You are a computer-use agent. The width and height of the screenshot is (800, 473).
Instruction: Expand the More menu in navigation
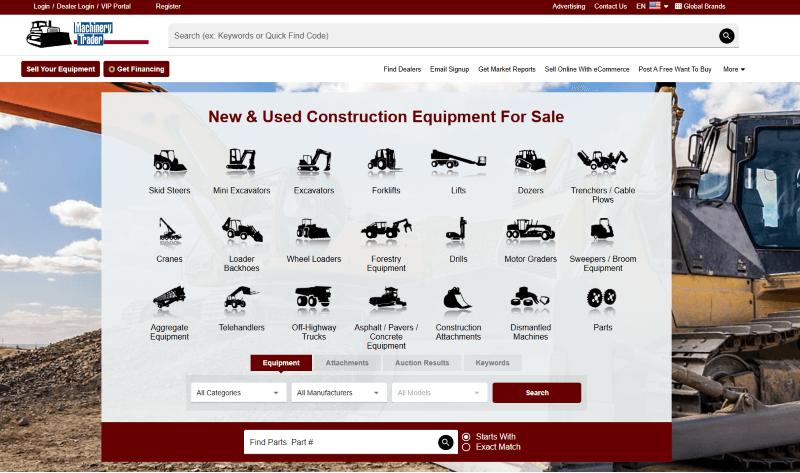click(x=734, y=69)
